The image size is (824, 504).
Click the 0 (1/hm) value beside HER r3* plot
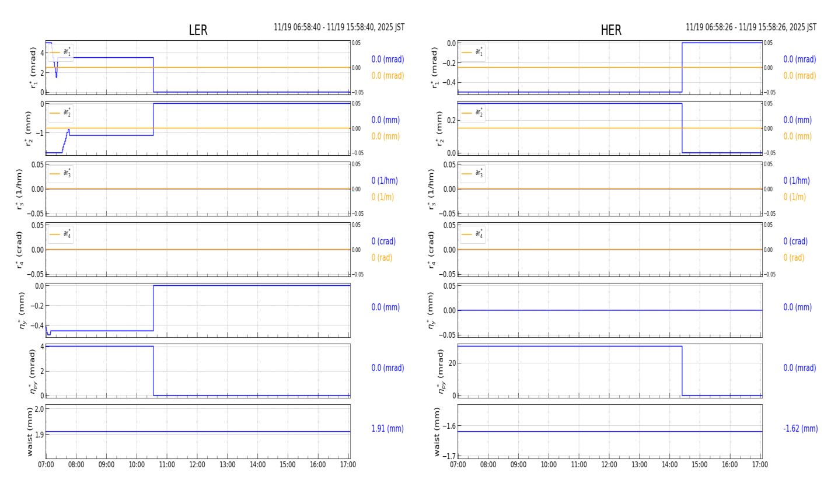point(797,181)
